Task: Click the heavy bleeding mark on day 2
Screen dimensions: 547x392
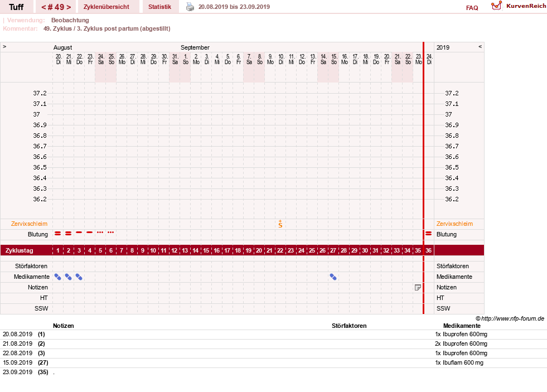Action: (69, 233)
